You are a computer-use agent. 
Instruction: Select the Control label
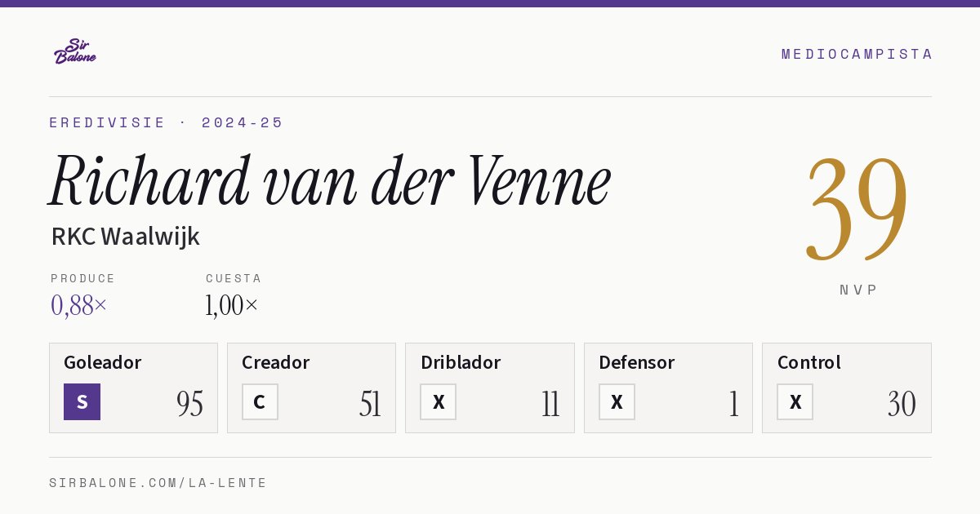pos(809,362)
